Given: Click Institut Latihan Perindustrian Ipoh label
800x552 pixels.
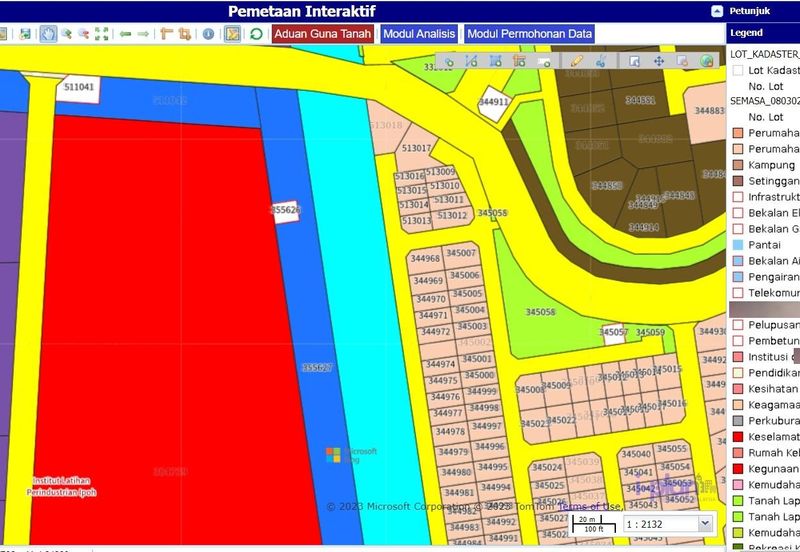Looking at the screenshot, I should coord(61,487).
